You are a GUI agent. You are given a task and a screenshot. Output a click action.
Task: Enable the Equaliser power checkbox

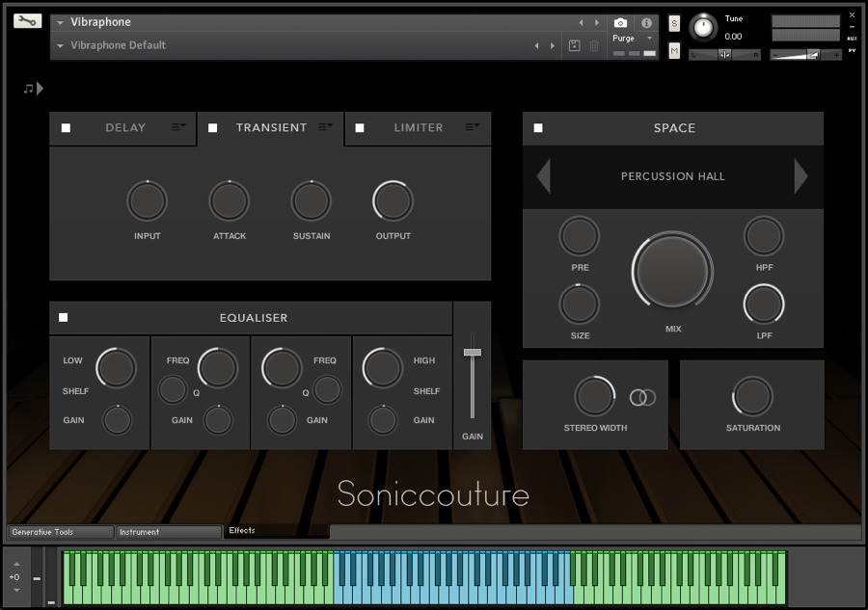tap(64, 318)
